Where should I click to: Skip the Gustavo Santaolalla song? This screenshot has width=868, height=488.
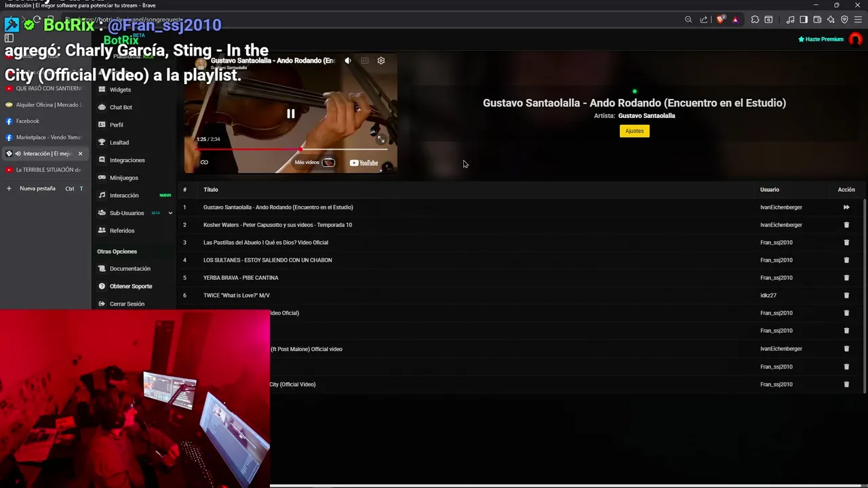coord(846,207)
